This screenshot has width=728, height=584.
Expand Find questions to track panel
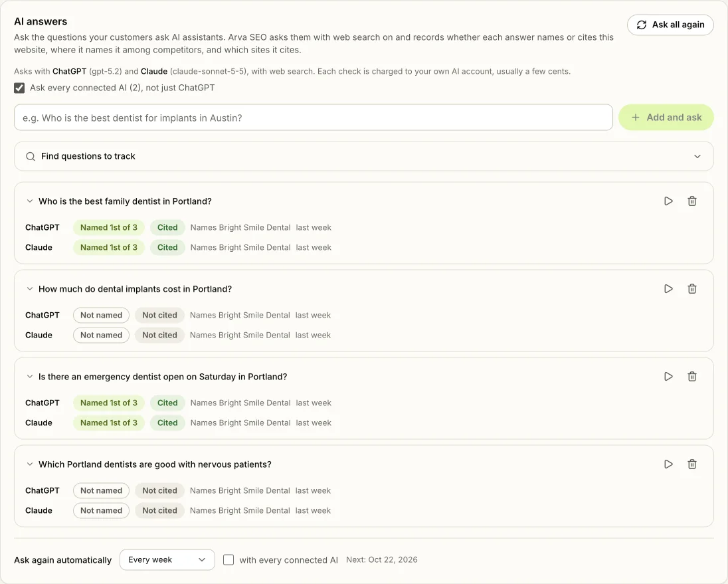pos(363,156)
